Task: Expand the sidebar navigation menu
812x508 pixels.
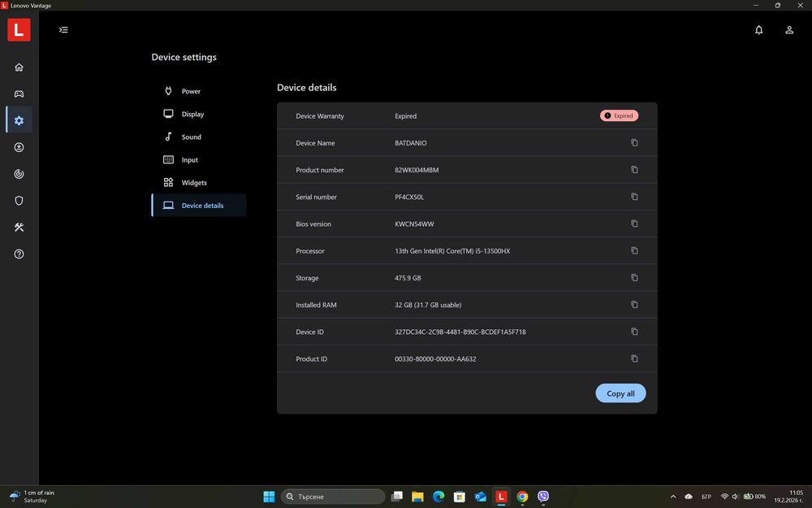Action: point(63,29)
